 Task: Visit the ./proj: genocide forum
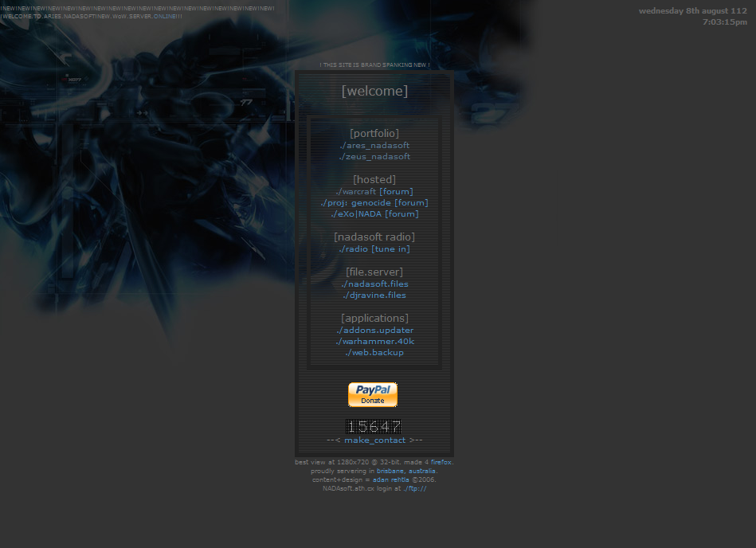click(x=374, y=202)
